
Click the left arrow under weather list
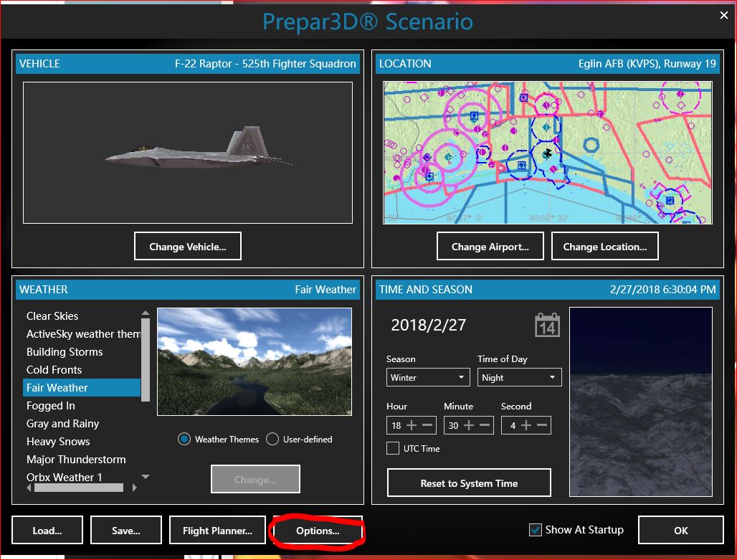click(x=29, y=488)
